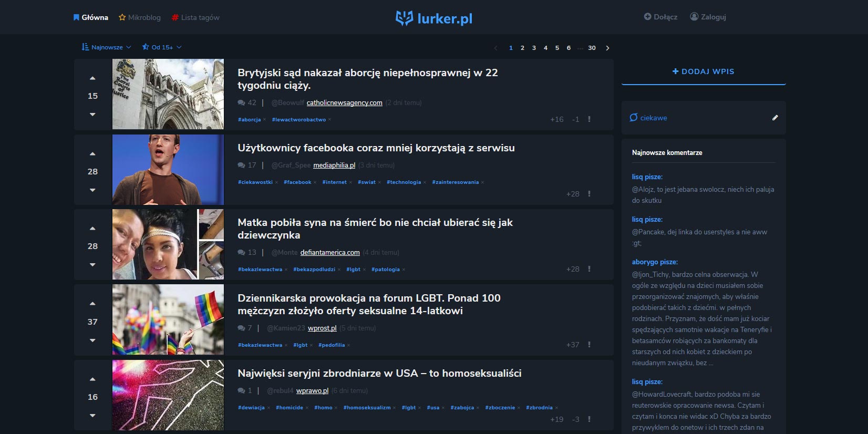Report the Facebook users article

point(589,194)
